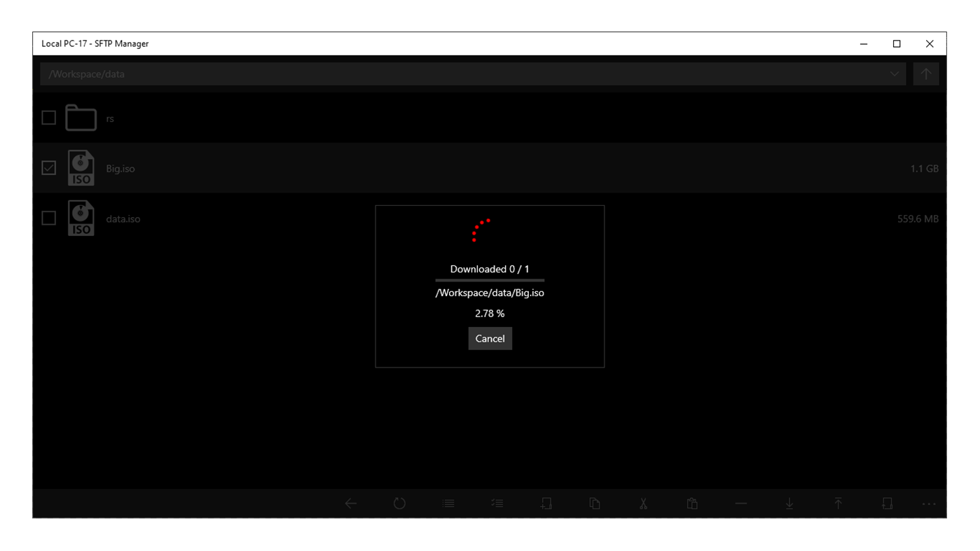The width and height of the screenshot is (980, 551).
Task: Navigate back using the back arrow
Action: point(350,503)
